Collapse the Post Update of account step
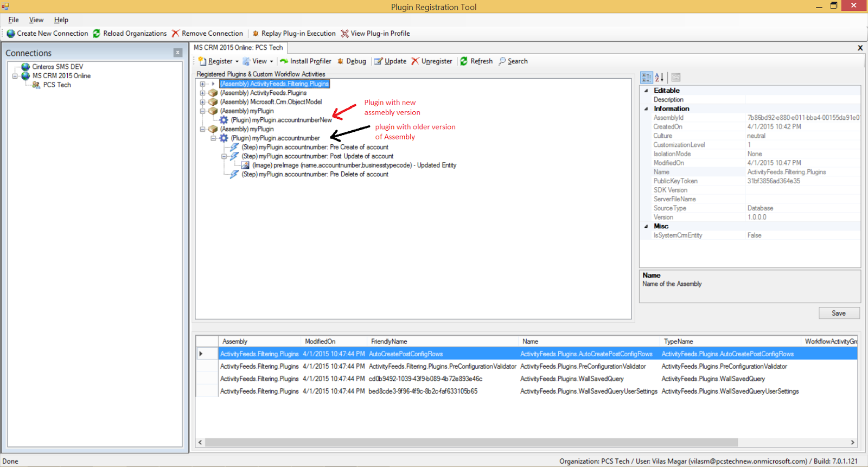Image resolution: width=868 pixels, height=467 pixels. click(x=224, y=156)
